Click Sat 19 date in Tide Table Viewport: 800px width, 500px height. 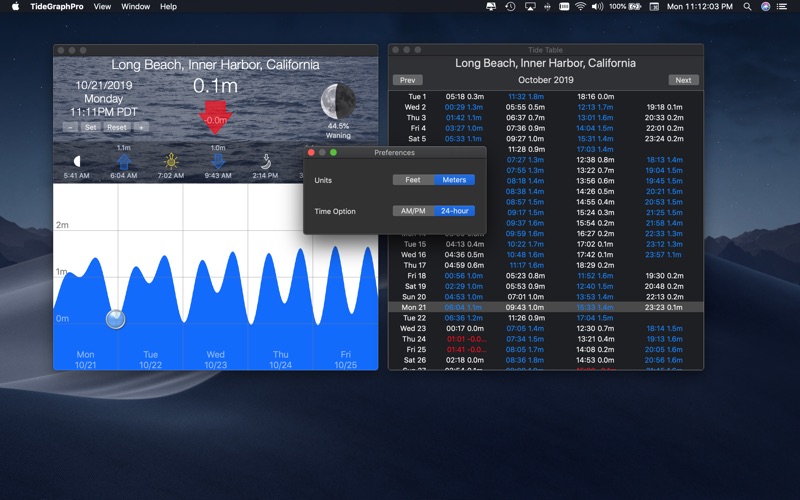[415, 286]
